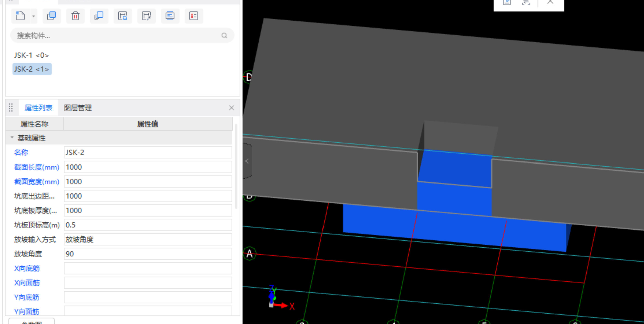Click the Delete component trash icon

[75, 16]
